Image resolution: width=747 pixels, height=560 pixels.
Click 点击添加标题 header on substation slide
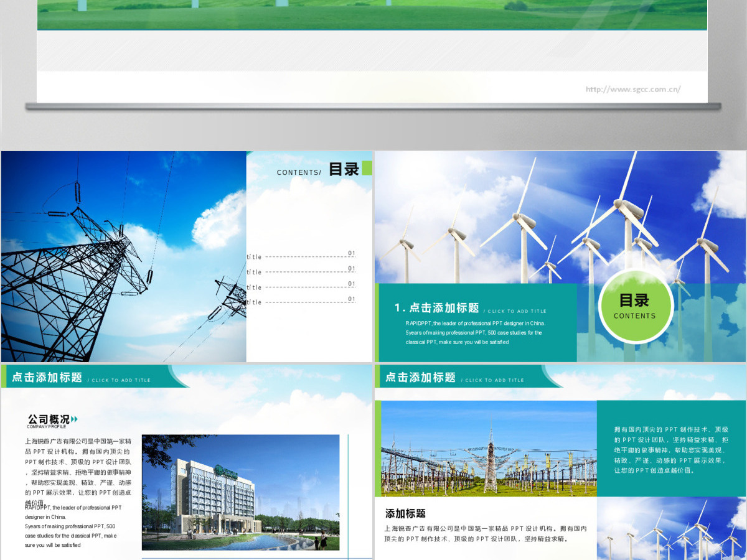coord(420,377)
